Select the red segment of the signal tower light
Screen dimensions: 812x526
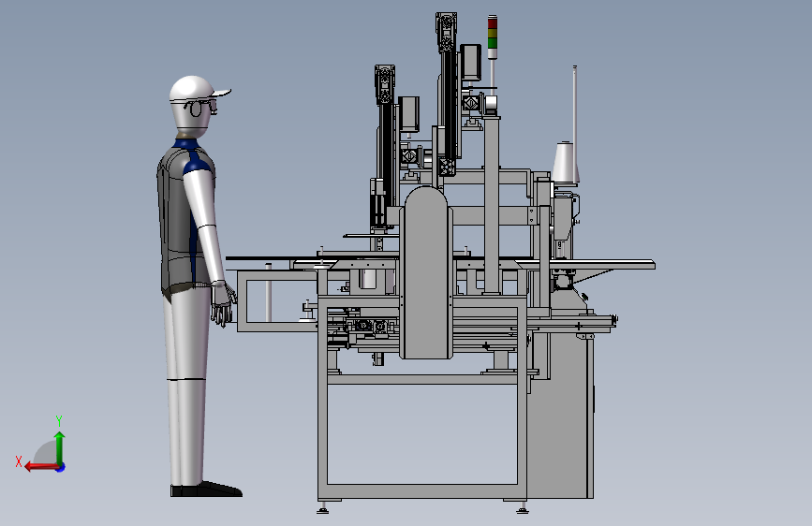[492, 23]
